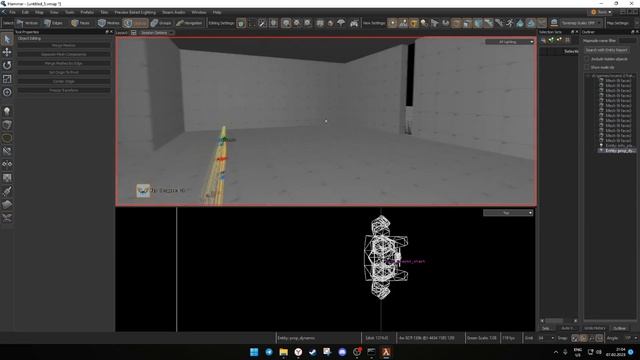Open the All Lighting viewport mode dropdown
Image resolution: width=640 pixels, height=360 pixels.
coord(509,42)
